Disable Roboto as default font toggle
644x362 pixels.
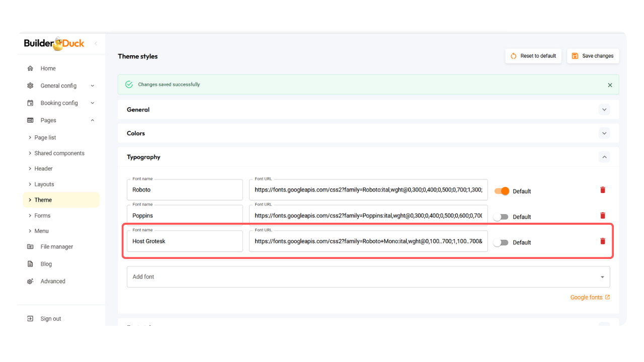click(502, 191)
